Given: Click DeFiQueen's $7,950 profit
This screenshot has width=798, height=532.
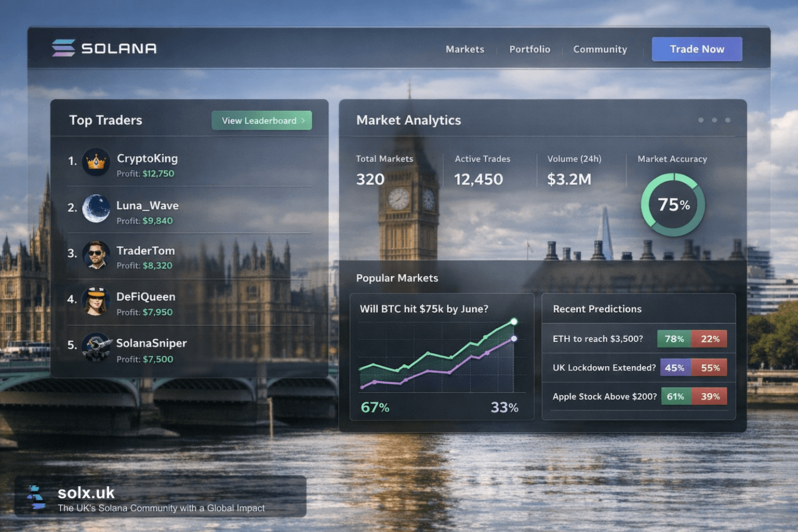Looking at the screenshot, I should coord(157,312).
